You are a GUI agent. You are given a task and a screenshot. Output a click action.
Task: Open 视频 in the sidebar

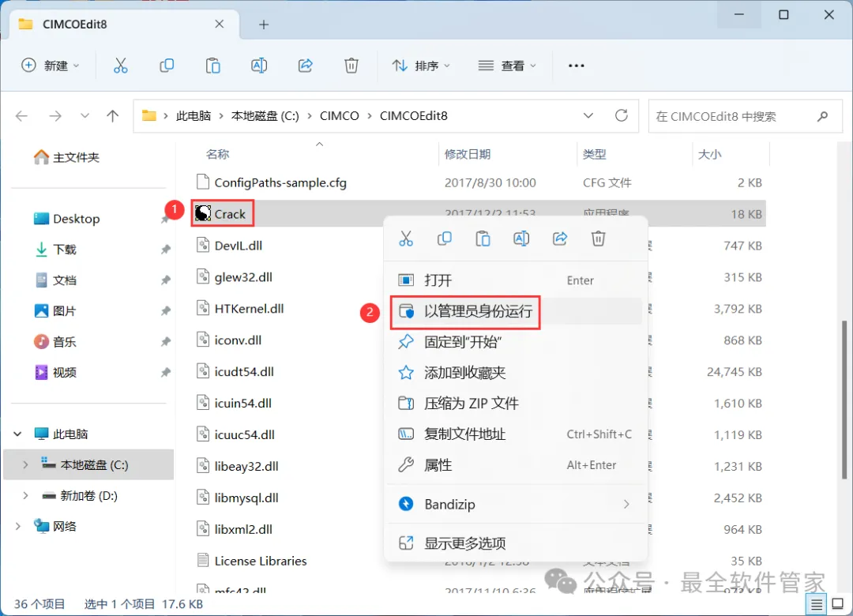[x=55, y=372]
